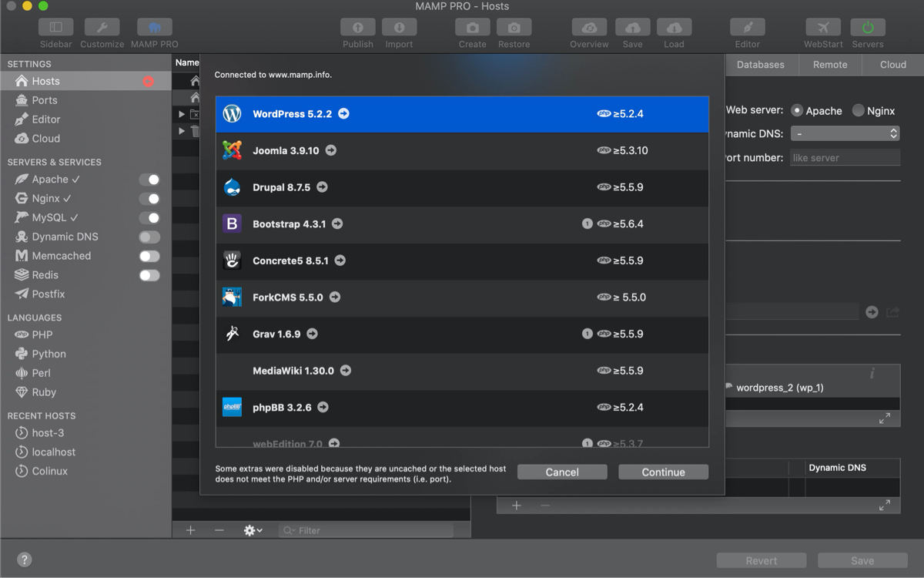Click the Filter search field
This screenshot has width=924, height=578.
(x=366, y=530)
